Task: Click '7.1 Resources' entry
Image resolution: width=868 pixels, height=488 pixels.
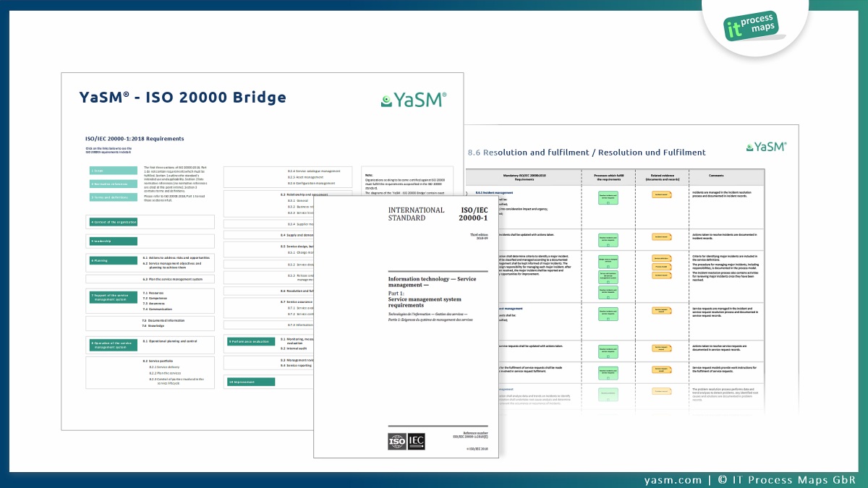Action: click(153, 293)
